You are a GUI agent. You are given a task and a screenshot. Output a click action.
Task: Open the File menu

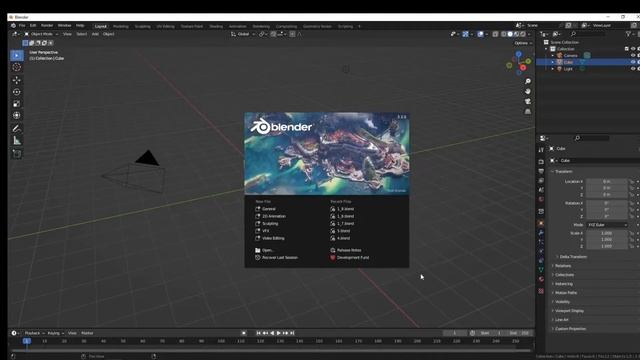click(x=22, y=26)
